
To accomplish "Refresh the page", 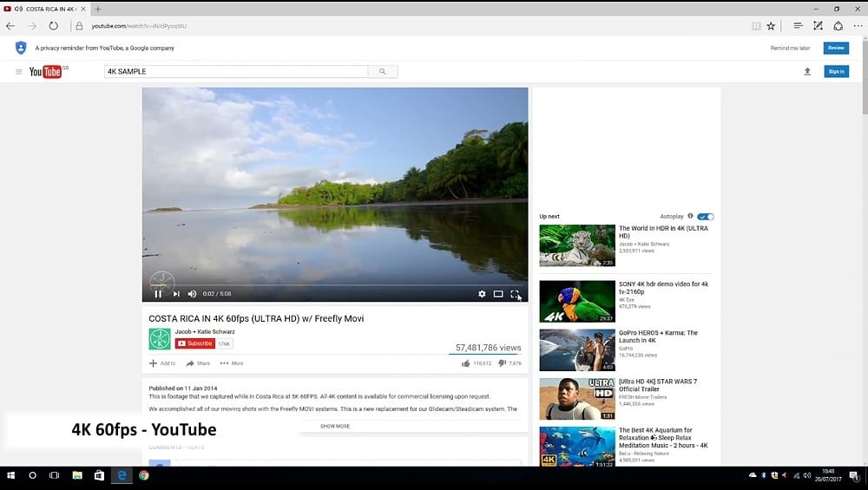I will click(x=53, y=26).
